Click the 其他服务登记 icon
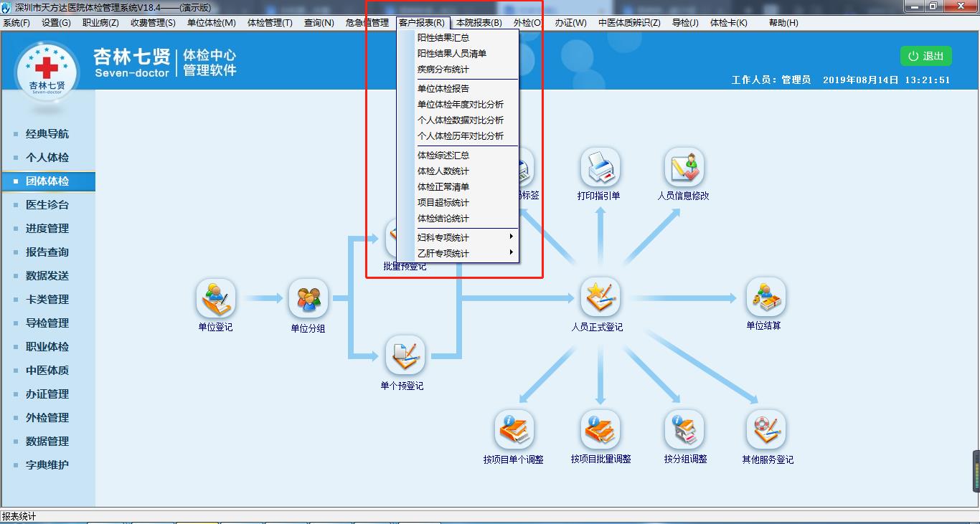980x524 pixels. point(766,429)
